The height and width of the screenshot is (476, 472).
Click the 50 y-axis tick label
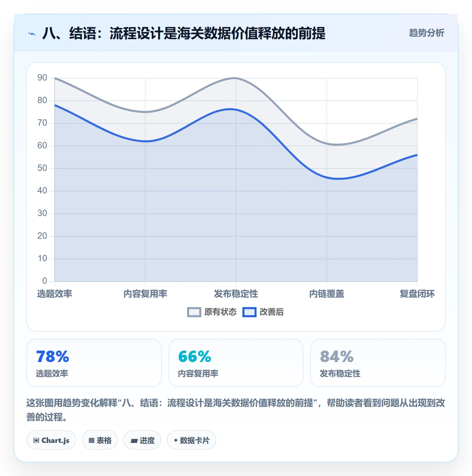point(42,168)
